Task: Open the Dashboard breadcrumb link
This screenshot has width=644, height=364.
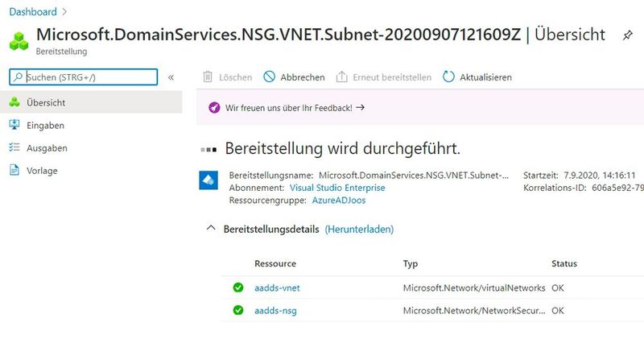Action: (x=33, y=11)
